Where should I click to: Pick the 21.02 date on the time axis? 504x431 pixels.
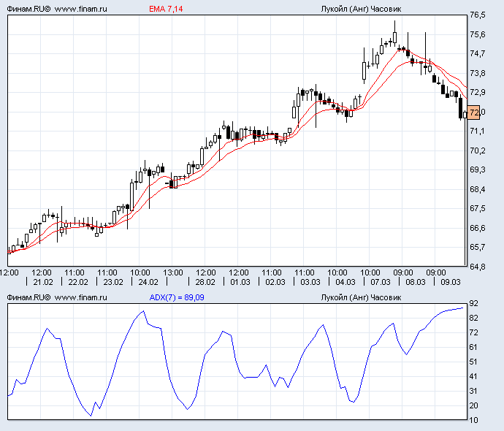tap(43, 281)
